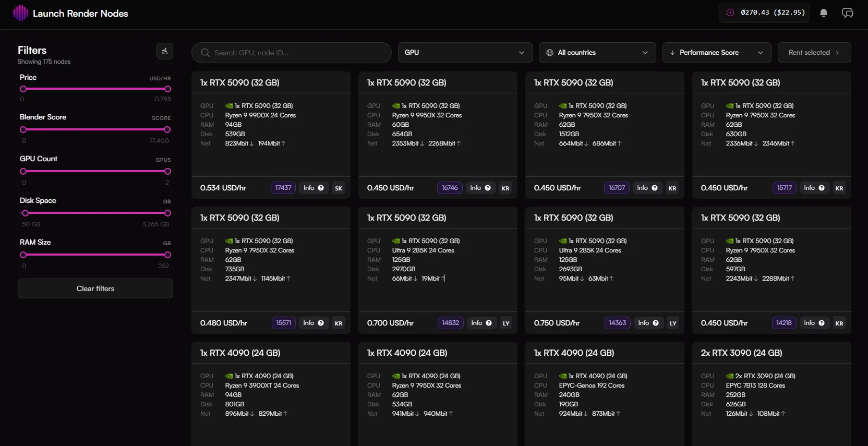Click the filter reset broom icon

pos(165,51)
